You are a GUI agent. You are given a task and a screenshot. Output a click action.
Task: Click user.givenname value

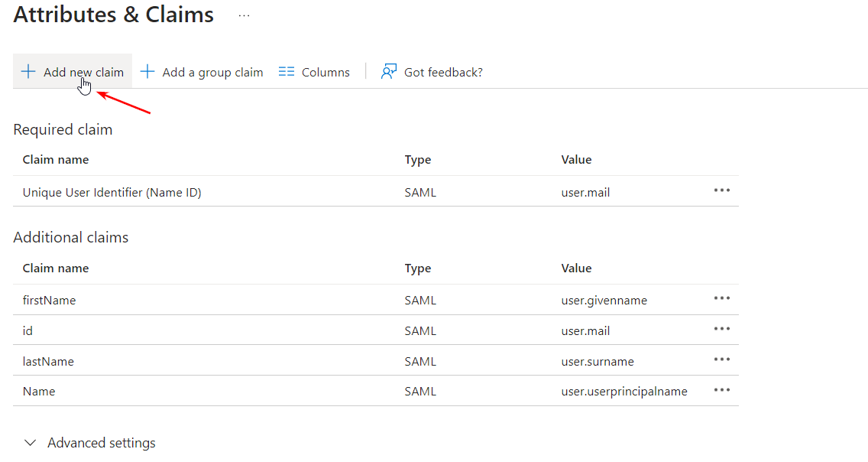604,301
